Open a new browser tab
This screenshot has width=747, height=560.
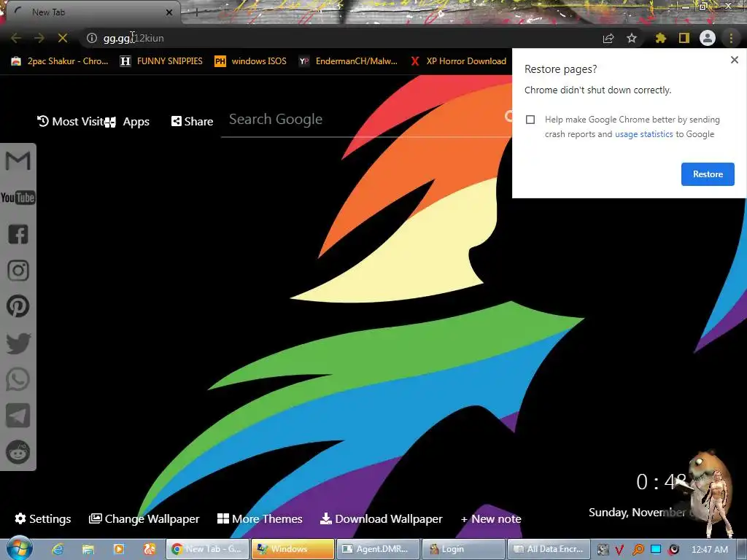coord(196,12)
